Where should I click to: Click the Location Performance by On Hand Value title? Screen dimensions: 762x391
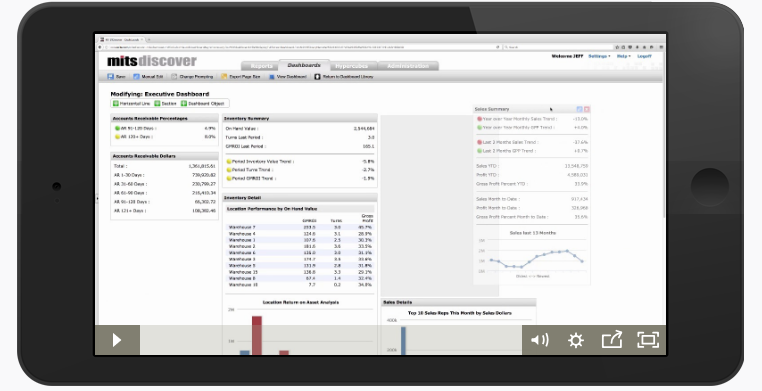coord(272,209)
